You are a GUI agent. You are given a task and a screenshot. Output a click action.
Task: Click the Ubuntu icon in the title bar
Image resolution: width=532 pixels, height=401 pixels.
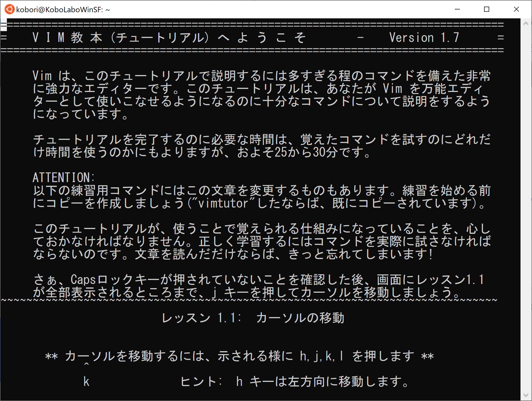[x=9, y=9]
